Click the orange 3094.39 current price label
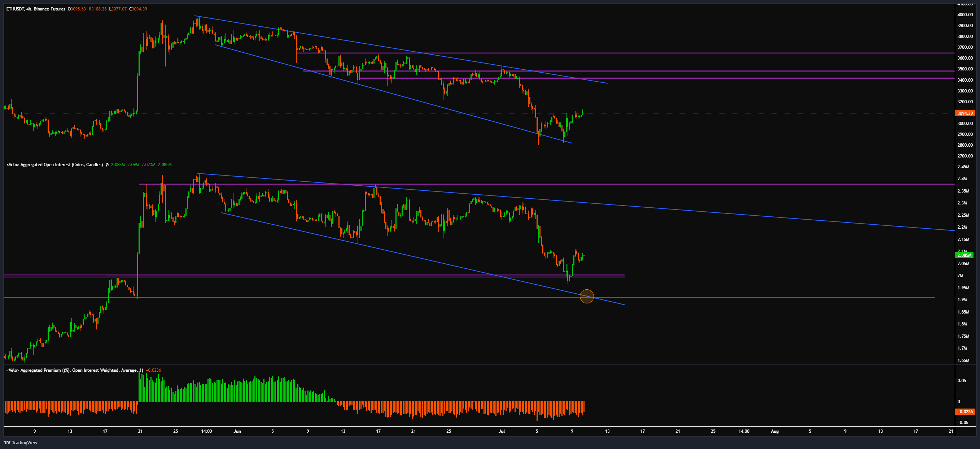Image resolution: width=980 pixels, height=449 pixels. 964,113
